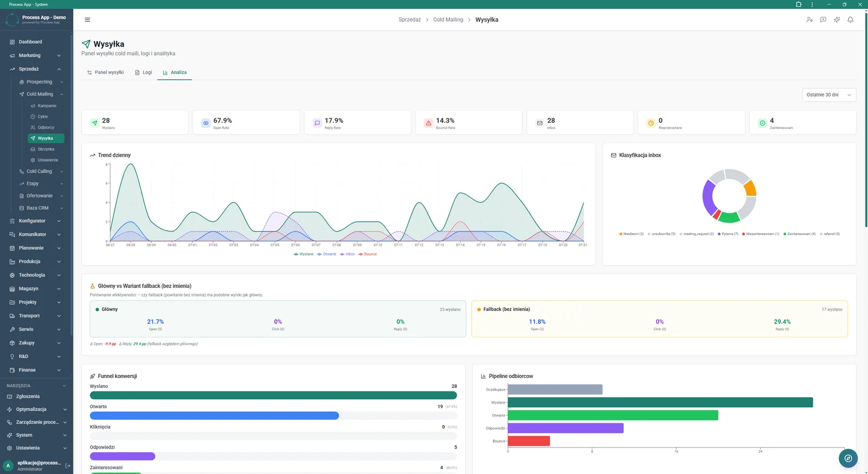Toggle Otwarte series in chart legend

click(x=327, y=254)
